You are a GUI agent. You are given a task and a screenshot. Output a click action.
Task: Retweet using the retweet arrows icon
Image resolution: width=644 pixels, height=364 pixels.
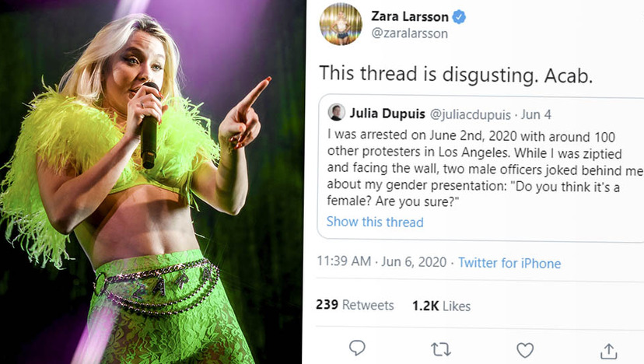(x=441, y=350)
